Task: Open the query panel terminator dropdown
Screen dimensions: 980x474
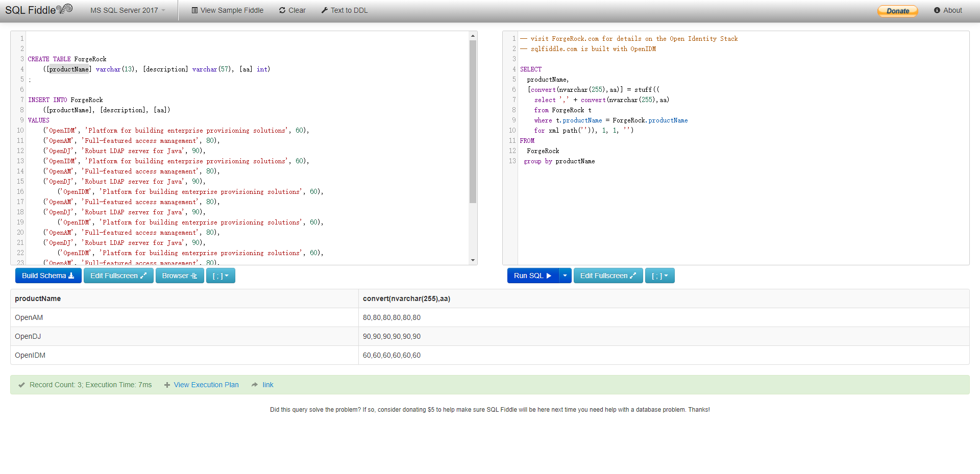Action: click(659, 276)
